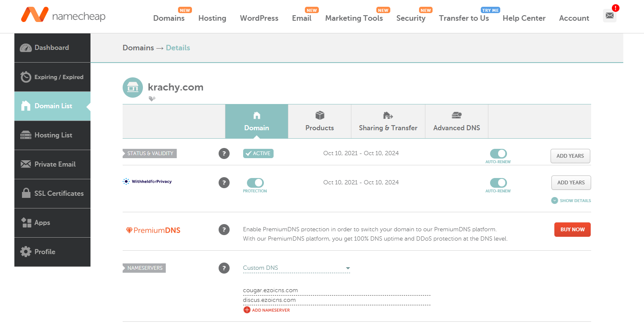Click Add Years for WithheldforPrivacy
644x326 pixels.
pos(571,183)
